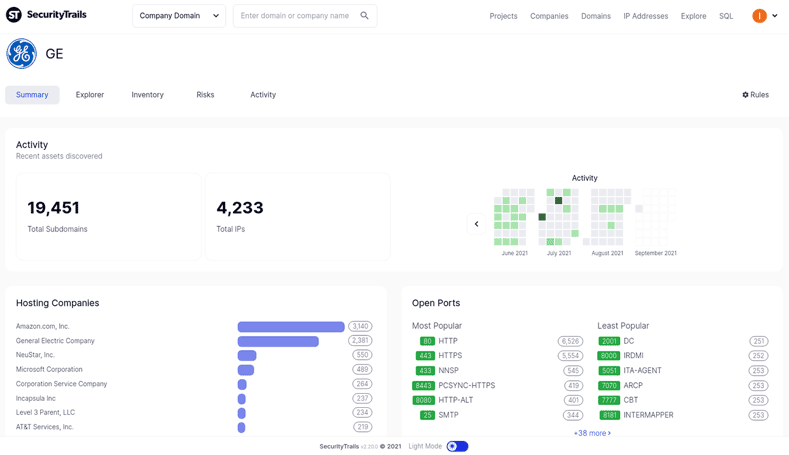Click the GE company logo

point(21,54)
